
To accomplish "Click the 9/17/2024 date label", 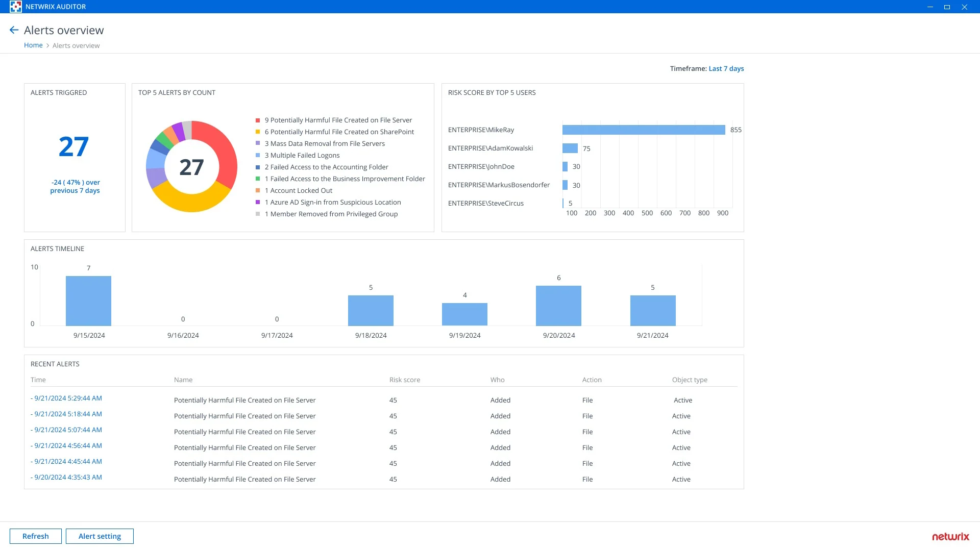I will tap(277, 335).
